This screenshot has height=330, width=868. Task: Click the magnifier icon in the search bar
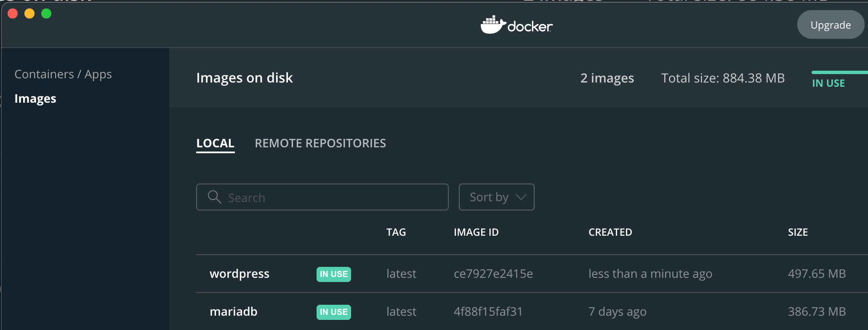(214, 197)
